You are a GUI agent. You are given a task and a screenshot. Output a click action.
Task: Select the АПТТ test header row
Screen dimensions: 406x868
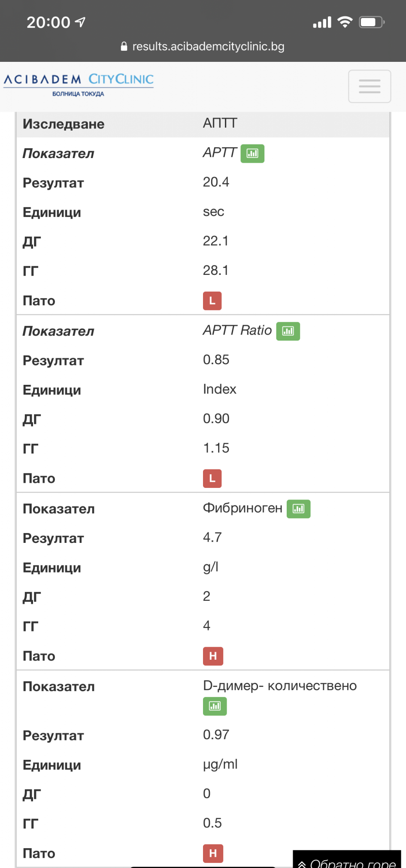click(203, 124)
